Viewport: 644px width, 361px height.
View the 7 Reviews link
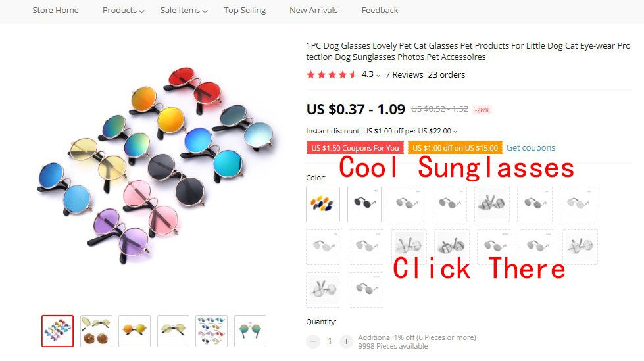(x=404, y=74)
